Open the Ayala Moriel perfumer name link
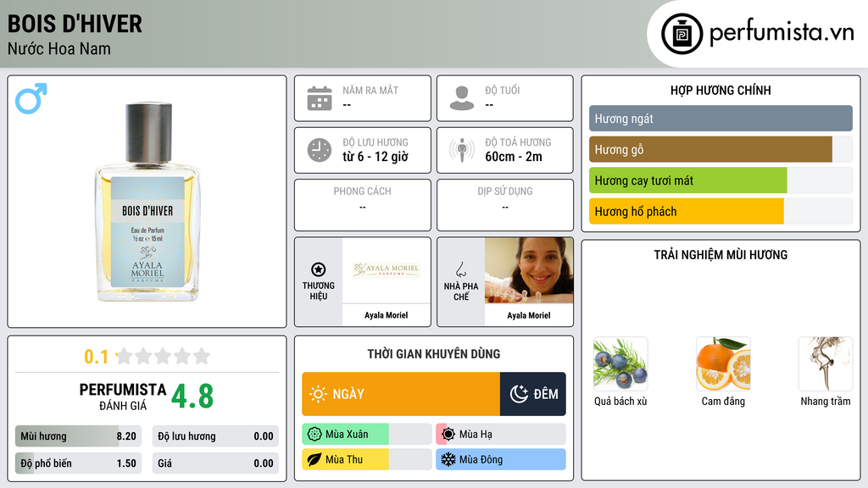This screenshot has height=488, width=868. coord(529,315)
